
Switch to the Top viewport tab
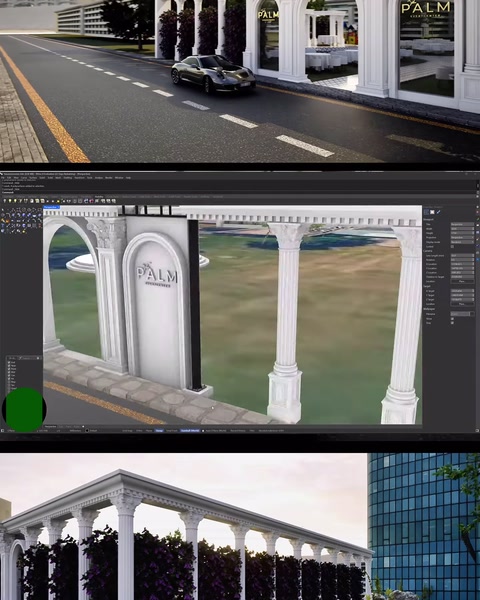[61, 427]
